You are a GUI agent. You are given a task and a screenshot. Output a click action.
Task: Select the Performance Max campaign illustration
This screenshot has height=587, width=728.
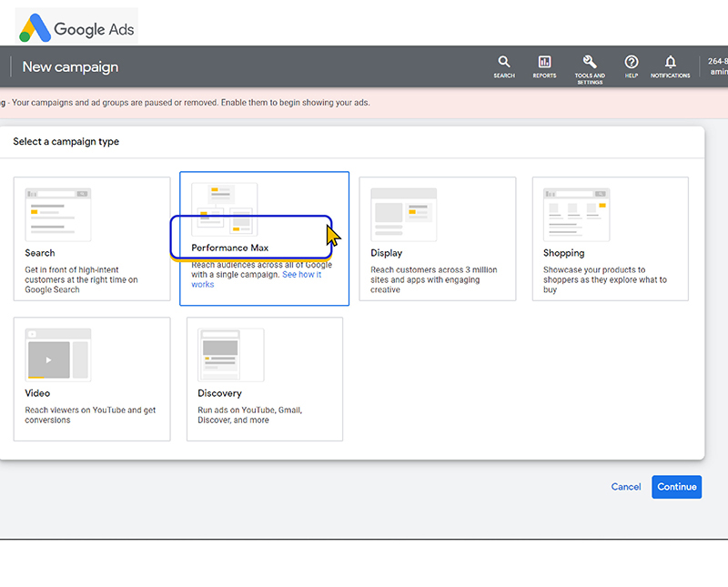(224, 209)
